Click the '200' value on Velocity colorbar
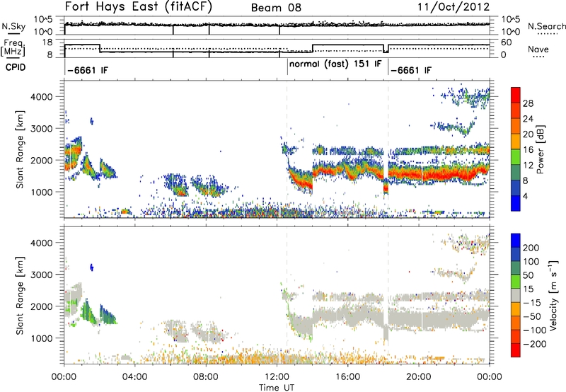This screenshot has height=392, width=566. click(531, 248)
